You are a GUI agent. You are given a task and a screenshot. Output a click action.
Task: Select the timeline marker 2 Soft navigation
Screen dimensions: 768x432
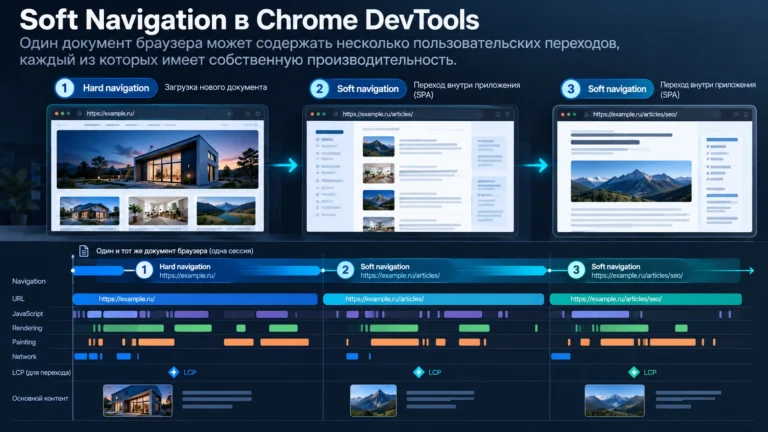[345, 270]
